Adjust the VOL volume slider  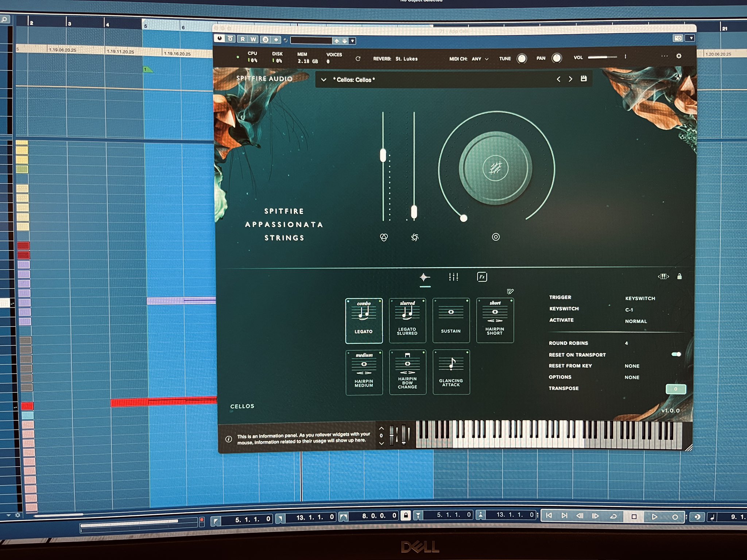(x=602, y=57)
